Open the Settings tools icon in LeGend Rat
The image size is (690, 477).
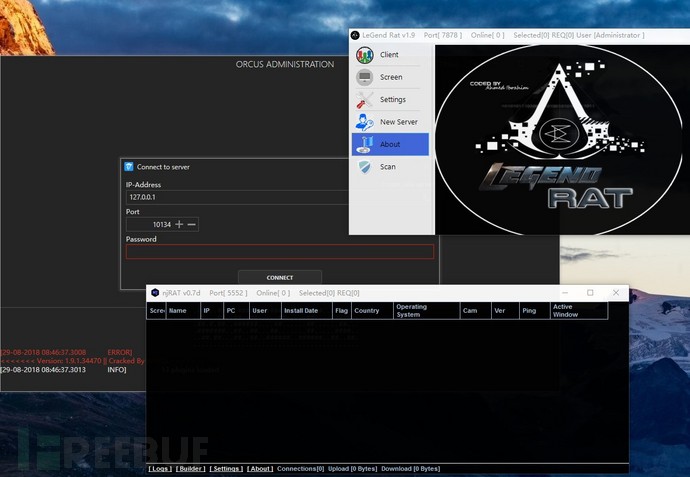365,100
